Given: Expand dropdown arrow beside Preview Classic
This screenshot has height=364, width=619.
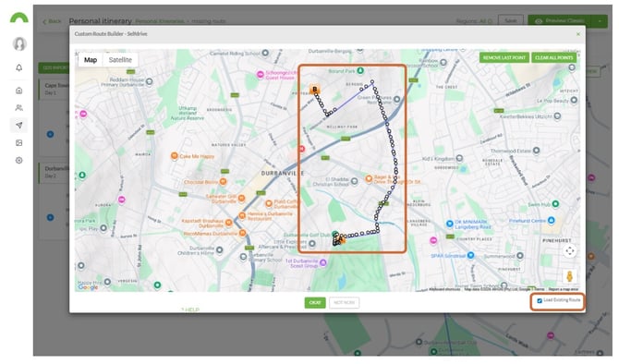Looking at the screenshot, I should point(600,21).
